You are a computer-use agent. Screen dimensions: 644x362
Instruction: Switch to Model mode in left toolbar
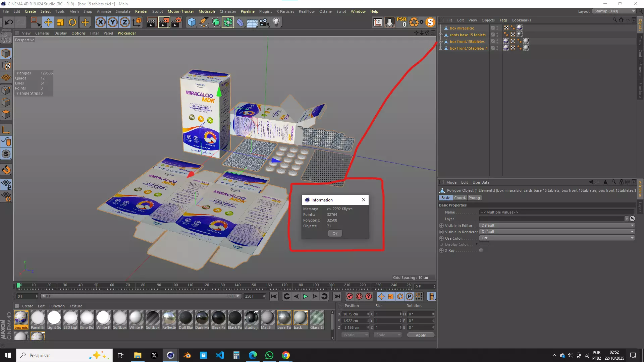click(6, 53)
